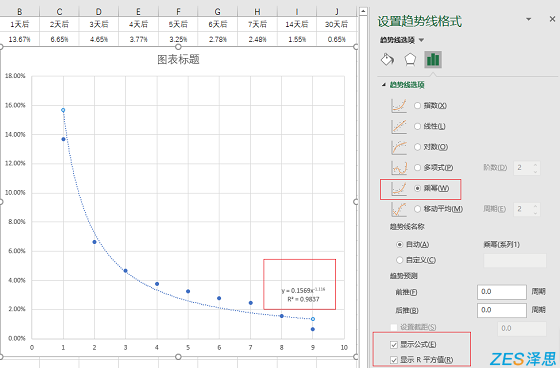
Task: Click the 10 label on horizontal axis
Action: pos(344,347)
